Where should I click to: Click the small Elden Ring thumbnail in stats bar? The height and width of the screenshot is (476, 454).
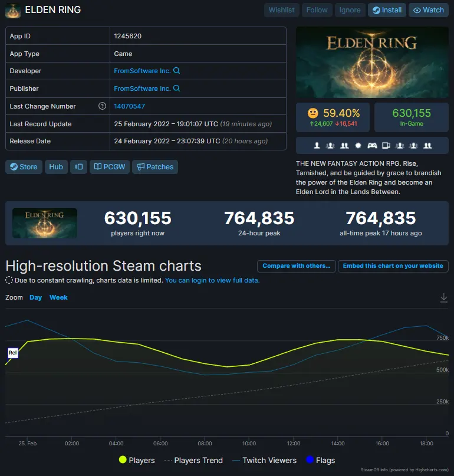pyautogui.click(x=45, y=223)
